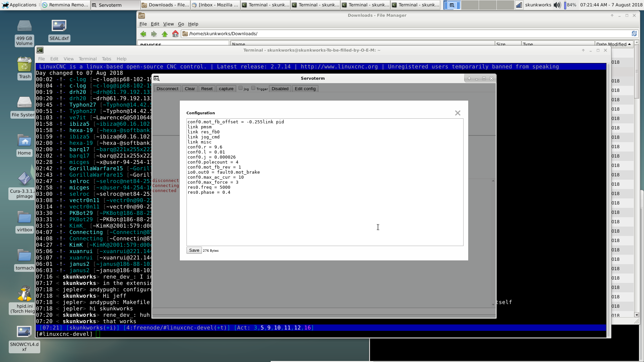Close the Configuration dialog with X
Image resolution: width=644 pixels, height=362 pixels.
[x=458, y=113]
